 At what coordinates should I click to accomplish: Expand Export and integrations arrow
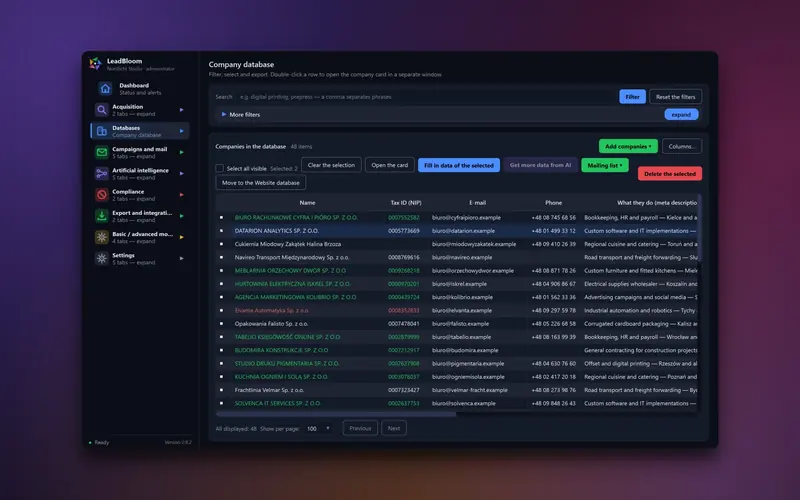(x=182, y=216)
